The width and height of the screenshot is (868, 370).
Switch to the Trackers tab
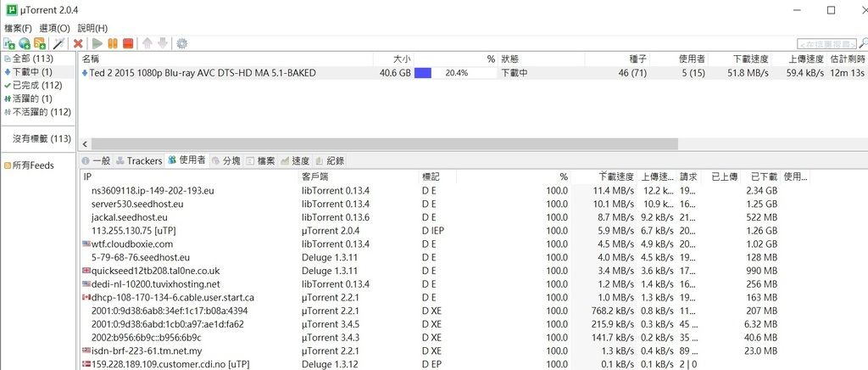pos(139,160)
